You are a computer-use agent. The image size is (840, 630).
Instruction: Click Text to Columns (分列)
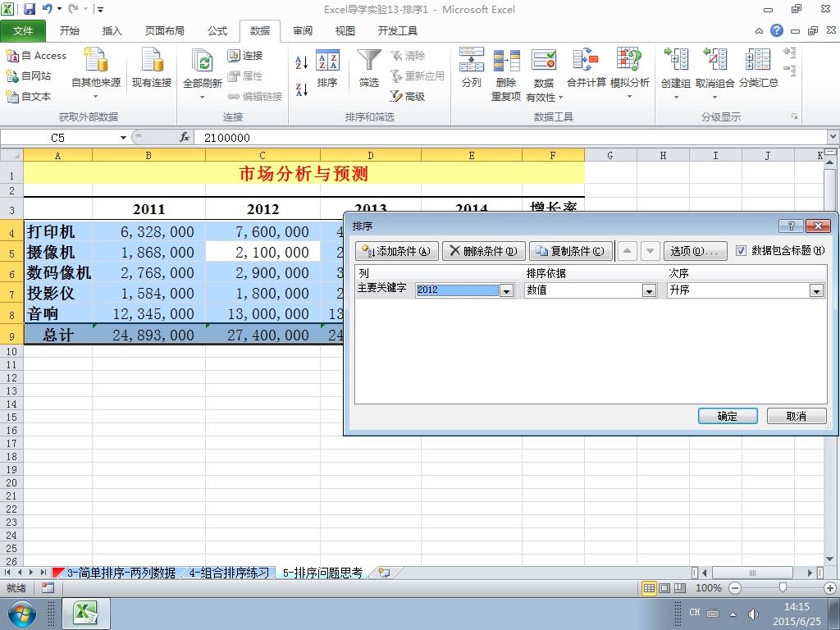click(472, 67)
